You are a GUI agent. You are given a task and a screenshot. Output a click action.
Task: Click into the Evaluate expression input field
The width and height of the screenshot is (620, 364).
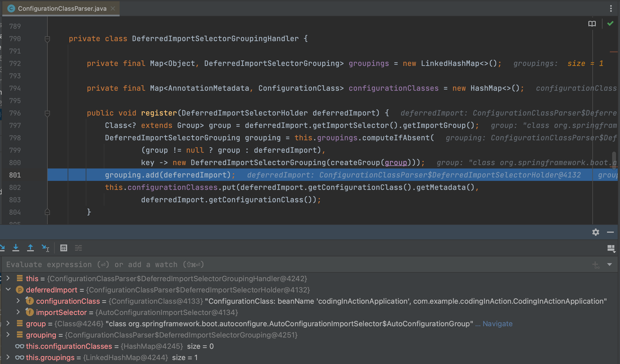click(x=282, y=265)
